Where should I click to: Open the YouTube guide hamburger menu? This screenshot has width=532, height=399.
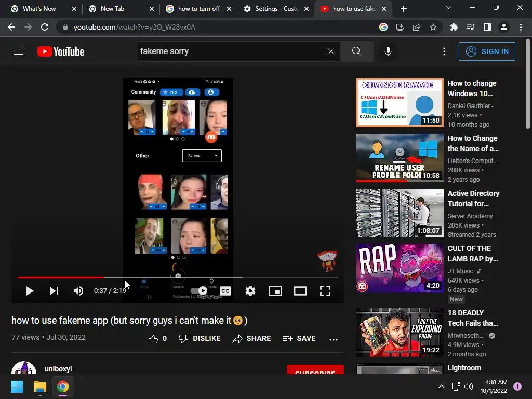(19, 51)
